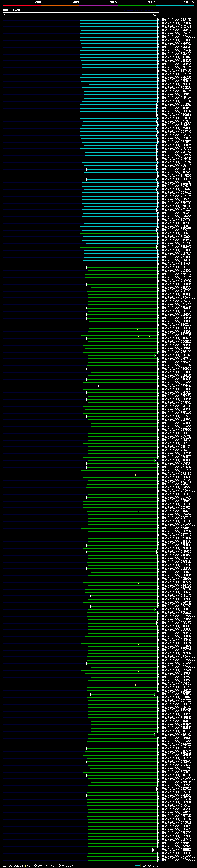Select hit label UniRef100_B9YK48
Screen dimensions: 197x868
[177, 186]
